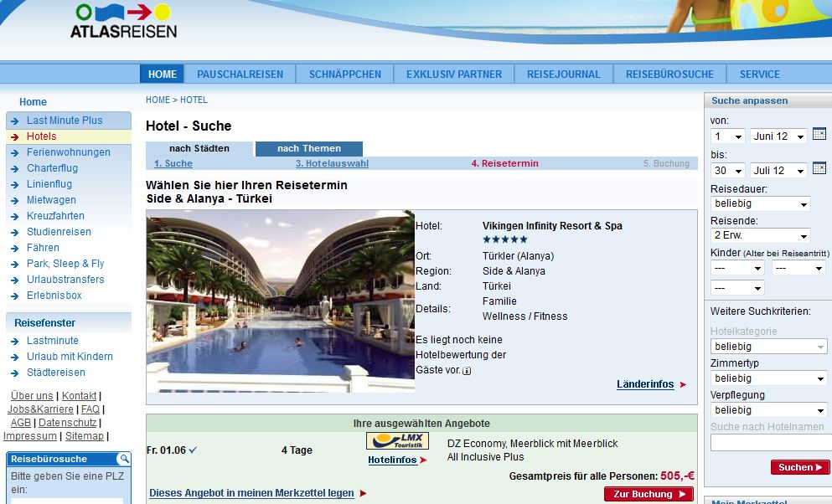Open the Verpflegung dropdown

768,410
